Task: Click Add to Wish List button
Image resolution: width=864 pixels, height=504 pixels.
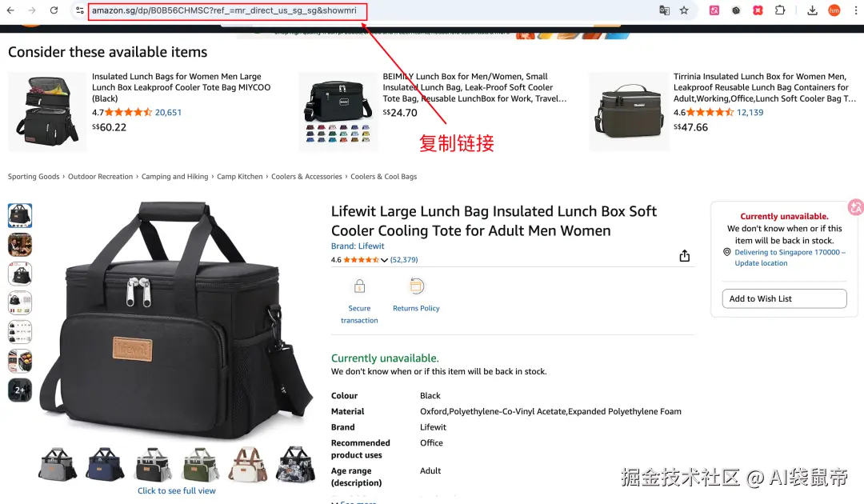Action: click(784, 298)
